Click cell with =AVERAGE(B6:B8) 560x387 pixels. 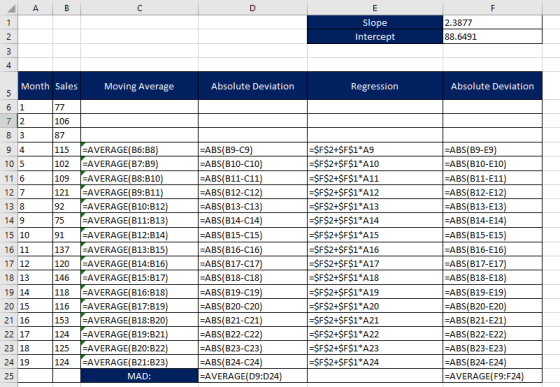[140, 150]
